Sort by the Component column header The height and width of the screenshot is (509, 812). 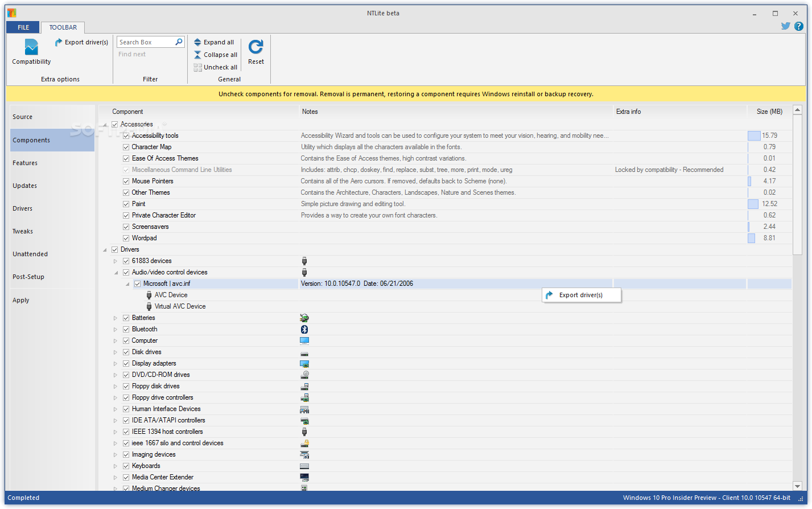click(199, 112)
